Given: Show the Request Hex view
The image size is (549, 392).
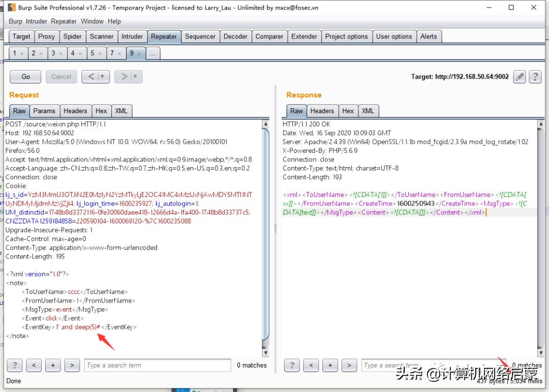Looking at the screenshot, I should click(x=101, y=111).
